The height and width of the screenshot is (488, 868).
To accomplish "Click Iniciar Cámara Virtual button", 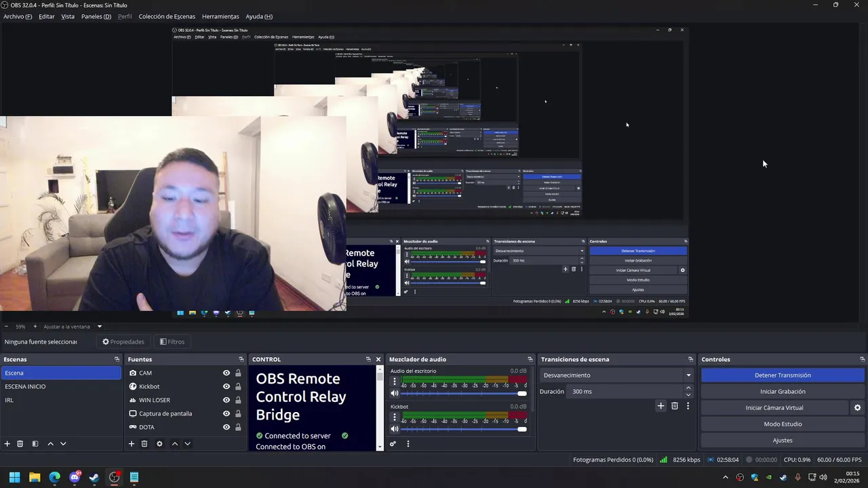I will tap(774, 408).
